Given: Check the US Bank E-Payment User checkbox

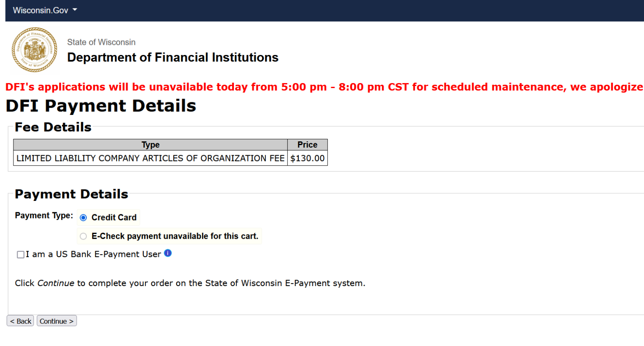Looking at the screenshot, I should [21, 255].
